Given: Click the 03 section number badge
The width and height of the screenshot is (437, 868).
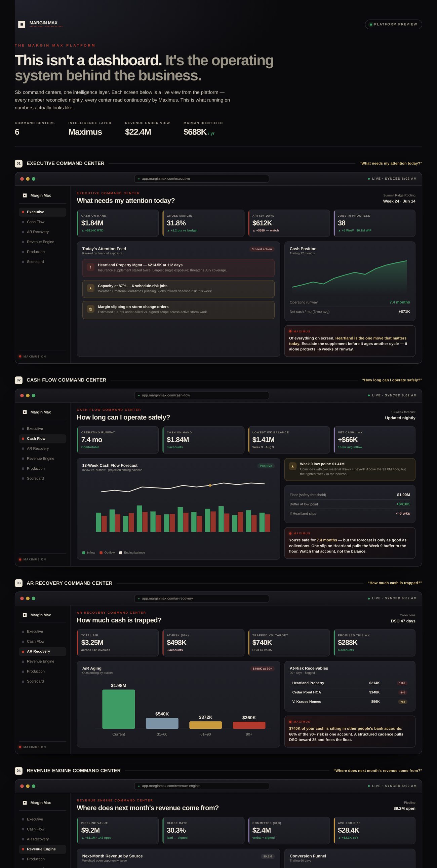Looking at the screenshot, I should (18, 583).
